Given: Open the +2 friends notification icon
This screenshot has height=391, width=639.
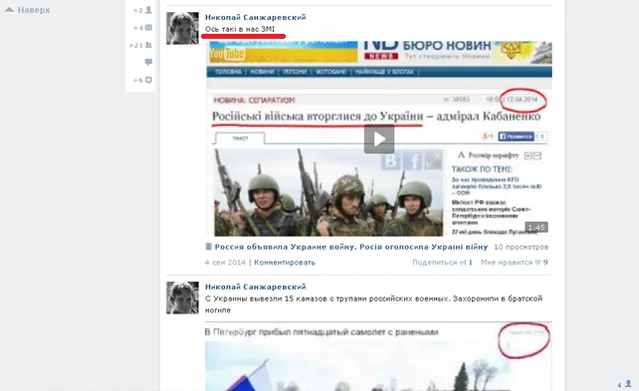Looking at the screenshot, I should pyautogui.click(x=148, y=10).
